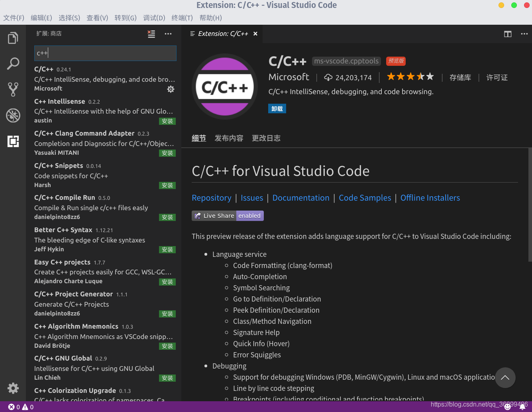Viewport: 532px width, 412px height.
Task: Open the 查看(V) menu
Action: point(97,18)
